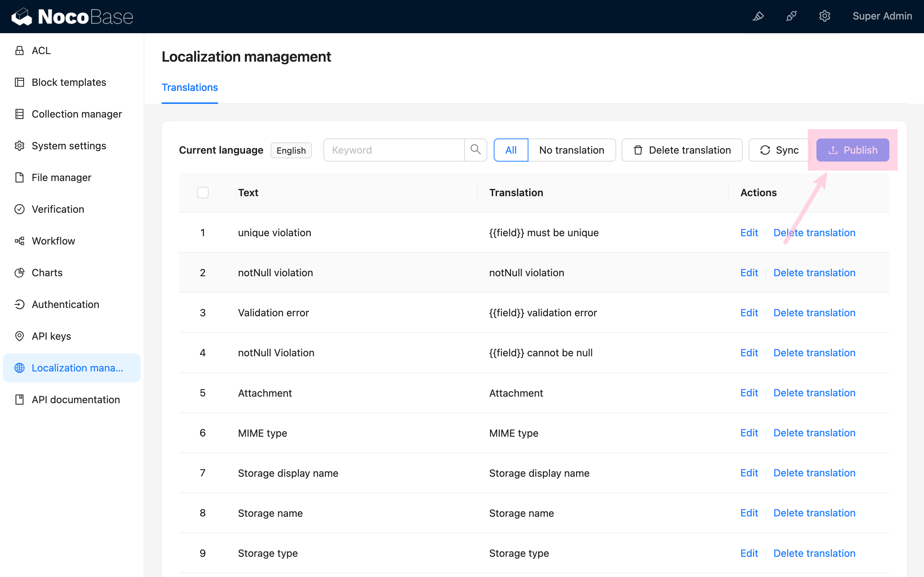This screenshot has height=577, width=924.
Task: Go to API keys settings
Action: (51, 336)
